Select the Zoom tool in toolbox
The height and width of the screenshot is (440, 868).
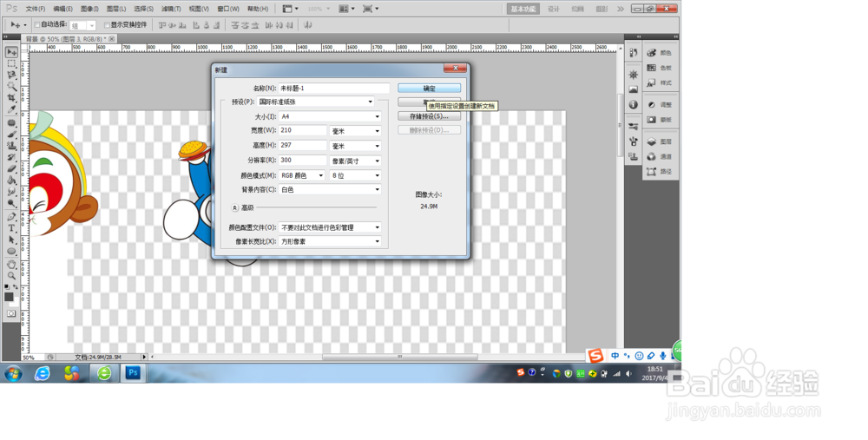11,276
